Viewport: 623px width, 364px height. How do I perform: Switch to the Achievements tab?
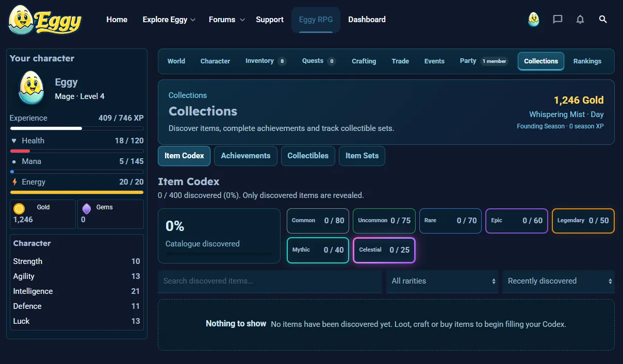pyautogui.click(x=245, y=156)
